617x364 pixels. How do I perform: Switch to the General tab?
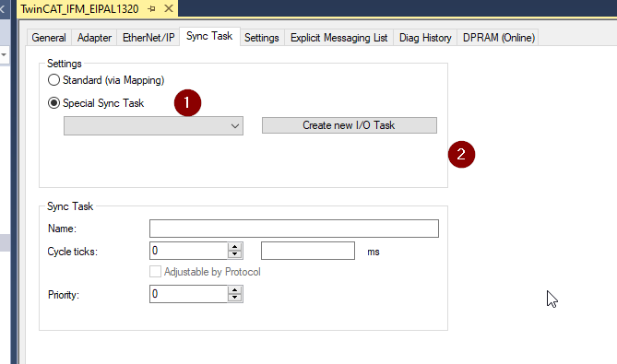point(49,38)
